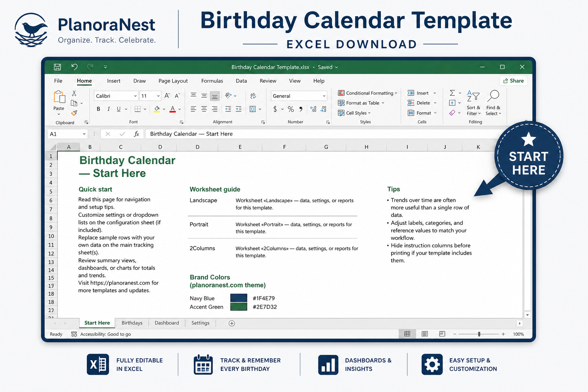Expand the Saved status dropdown

click(336, 67)
